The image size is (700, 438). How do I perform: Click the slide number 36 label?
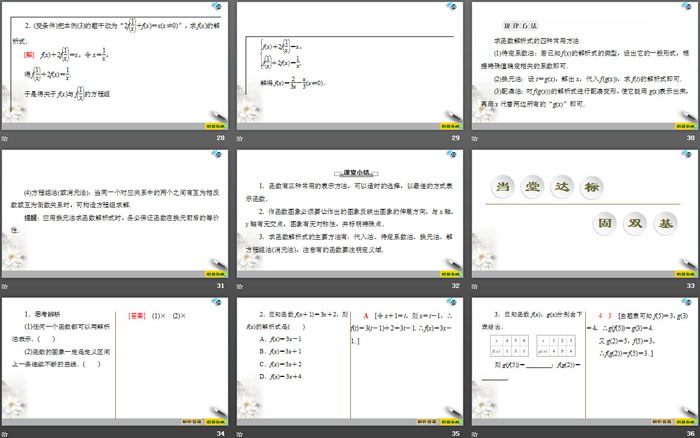pos(691,434)
